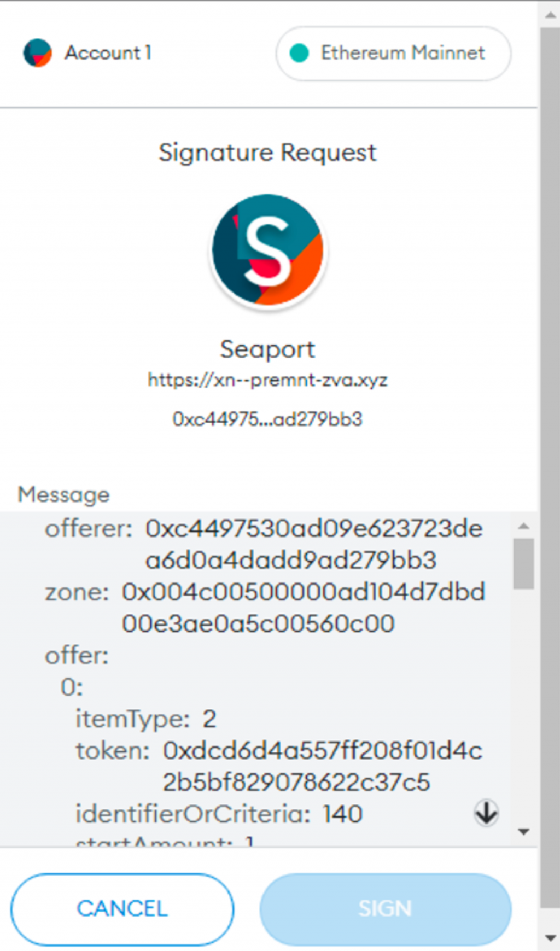This screenshot has width=560, height=951.
Task: Click the Seaport logo icon
Action: (268, 250)
